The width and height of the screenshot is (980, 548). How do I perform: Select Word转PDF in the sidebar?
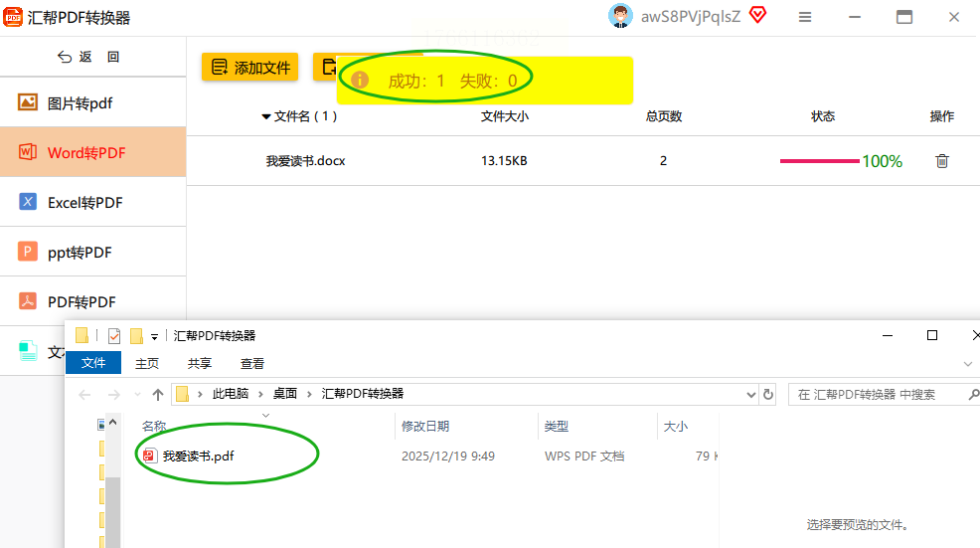click(x=93, y=152)
